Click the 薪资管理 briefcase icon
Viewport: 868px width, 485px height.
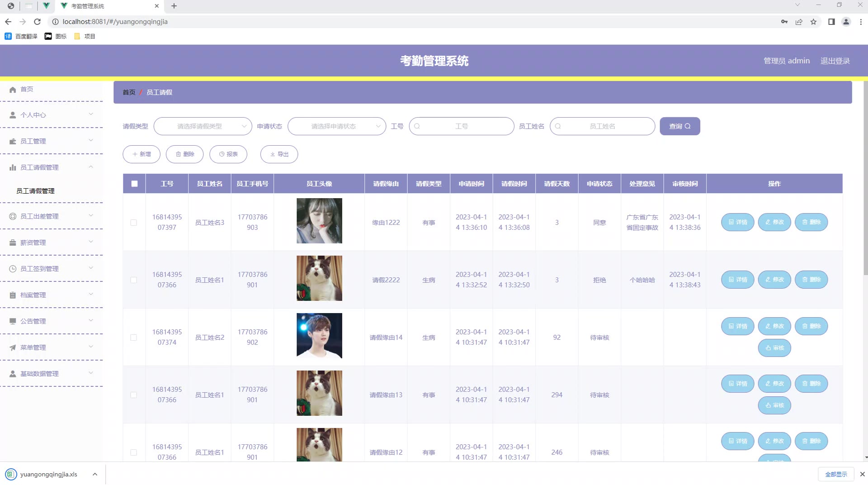point(13,242)
